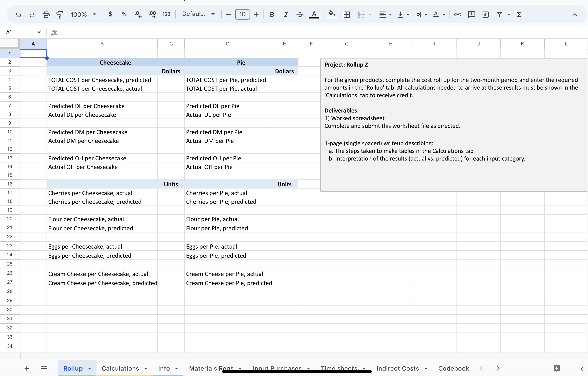Decrease decimal places

(137, 14)
